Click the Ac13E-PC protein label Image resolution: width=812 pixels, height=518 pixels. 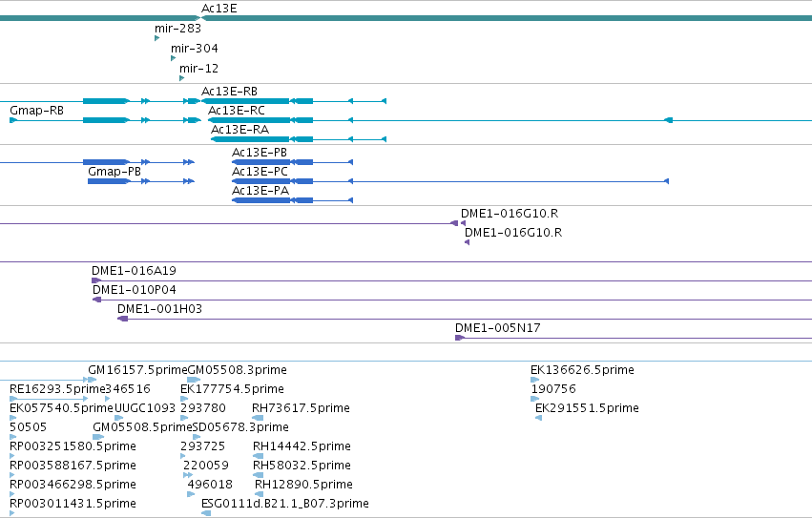[260, 172]
